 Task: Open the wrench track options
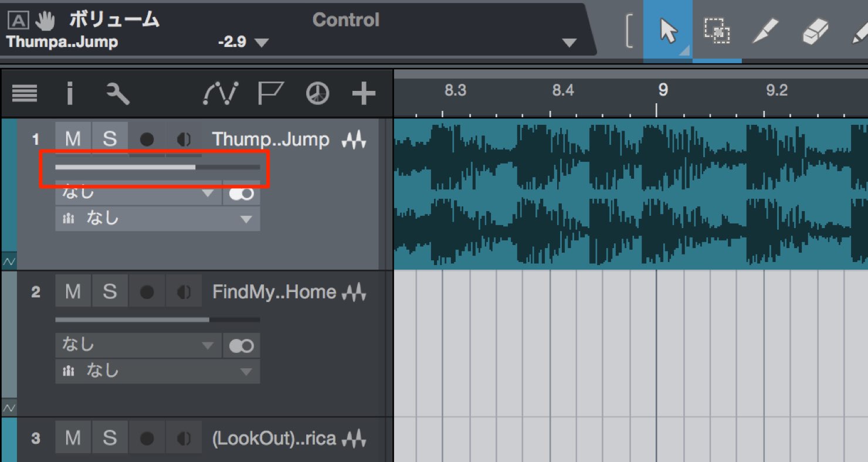point(118,93)
